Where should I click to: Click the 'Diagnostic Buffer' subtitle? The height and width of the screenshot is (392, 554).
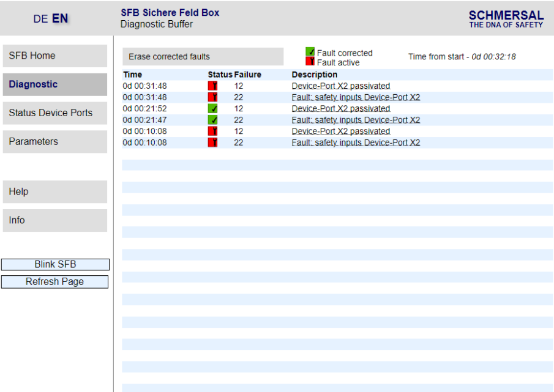click(x=157, y=24)
